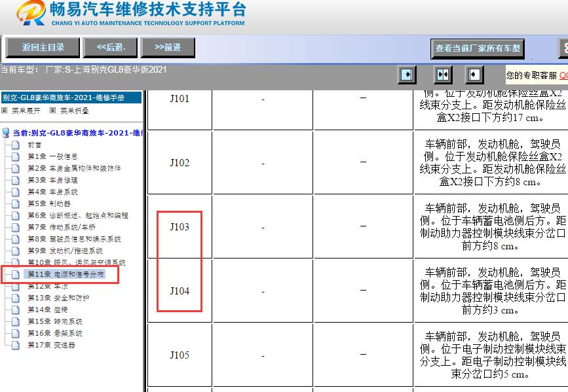This screenshot has width=568, height=392.
Task: Select root node 当前:别克-GL8豪华商旅车-2021
Action: pyautogui.click(x=77, y=133)
